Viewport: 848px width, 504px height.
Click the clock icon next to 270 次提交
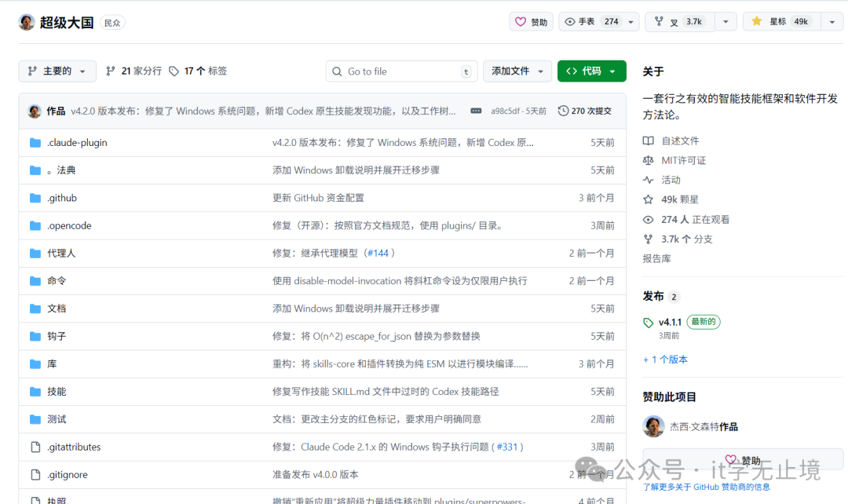(x=562, y=110)
